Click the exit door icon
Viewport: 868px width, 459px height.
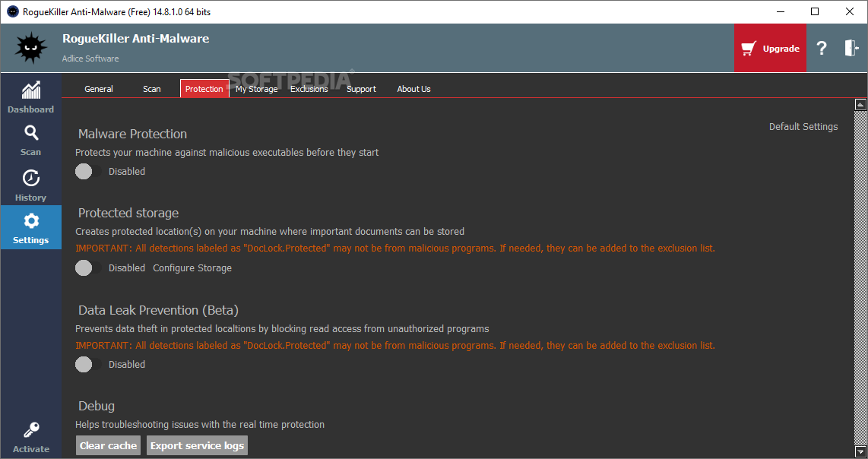click(851, 48)
